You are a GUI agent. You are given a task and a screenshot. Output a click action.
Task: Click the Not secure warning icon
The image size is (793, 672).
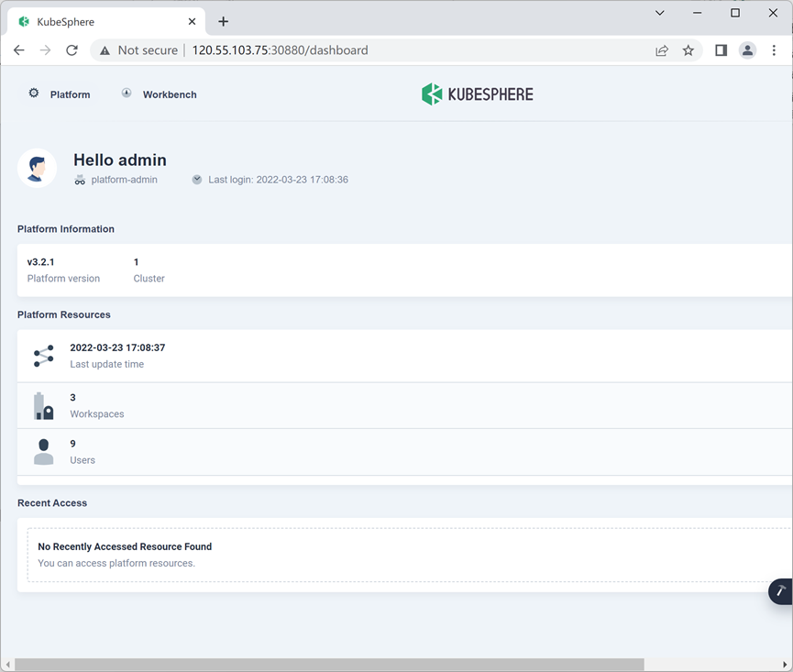[x=105, y=50]
